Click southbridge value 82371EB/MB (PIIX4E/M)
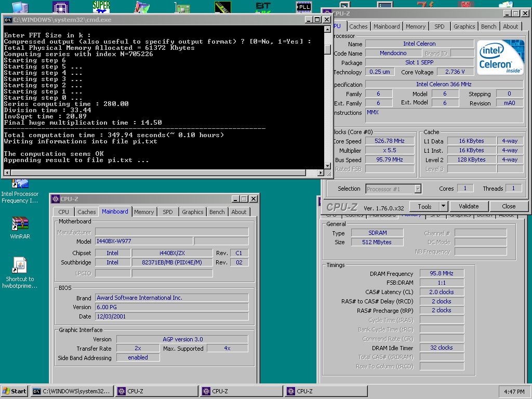 click(172, 262)
